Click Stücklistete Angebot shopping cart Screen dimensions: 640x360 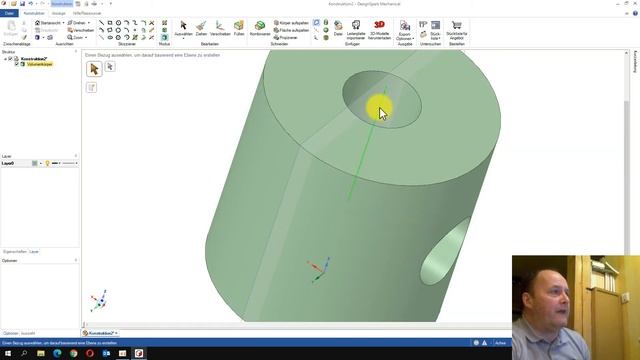point(457,30)
